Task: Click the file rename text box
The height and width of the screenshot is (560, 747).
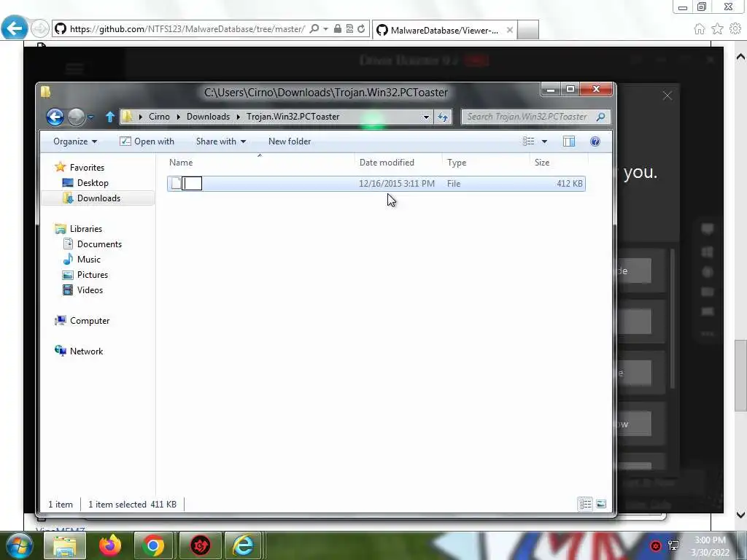Action: (192, 183)
